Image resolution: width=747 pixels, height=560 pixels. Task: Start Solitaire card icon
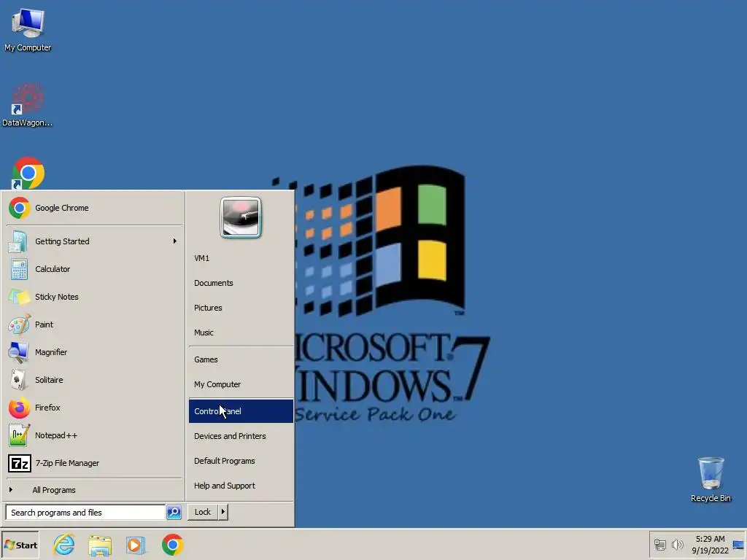[x=18, y=380]
